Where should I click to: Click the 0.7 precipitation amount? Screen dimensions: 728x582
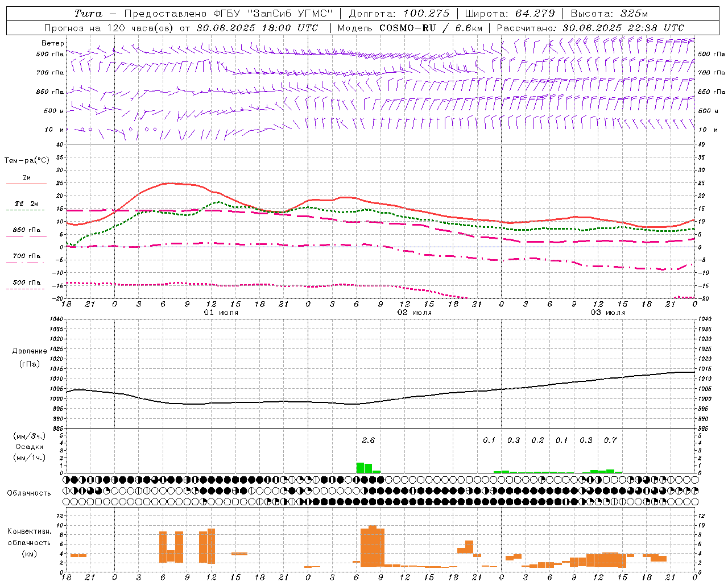[610, 440]
